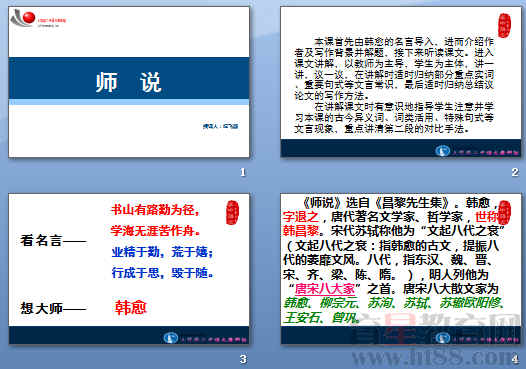Click the red ball logo on slide 1

(x=29, y=17)
